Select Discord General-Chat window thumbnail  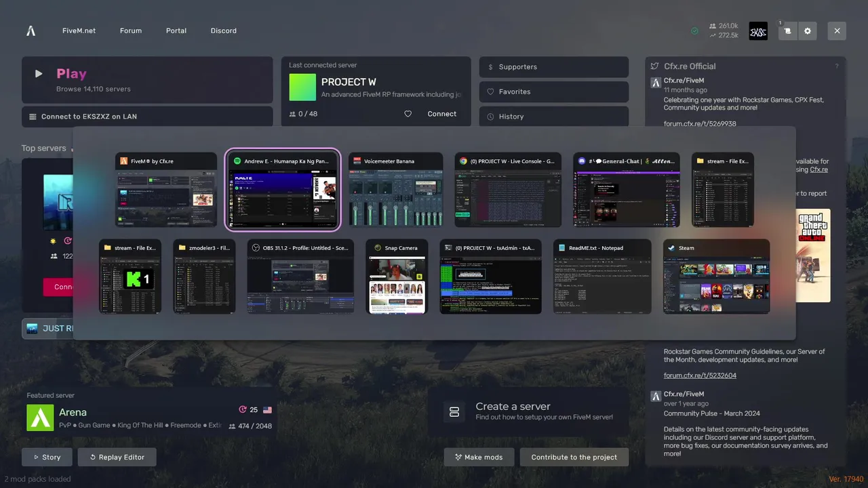tap(627, 190)
